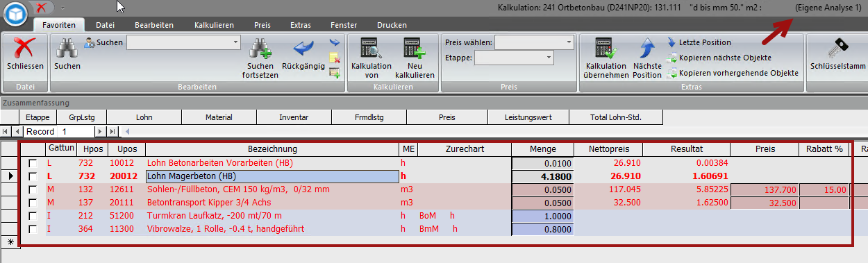The width and height of the screenshot is (868, 263).
Task: Click the Nettopreis column header
Action: [608, 149]
